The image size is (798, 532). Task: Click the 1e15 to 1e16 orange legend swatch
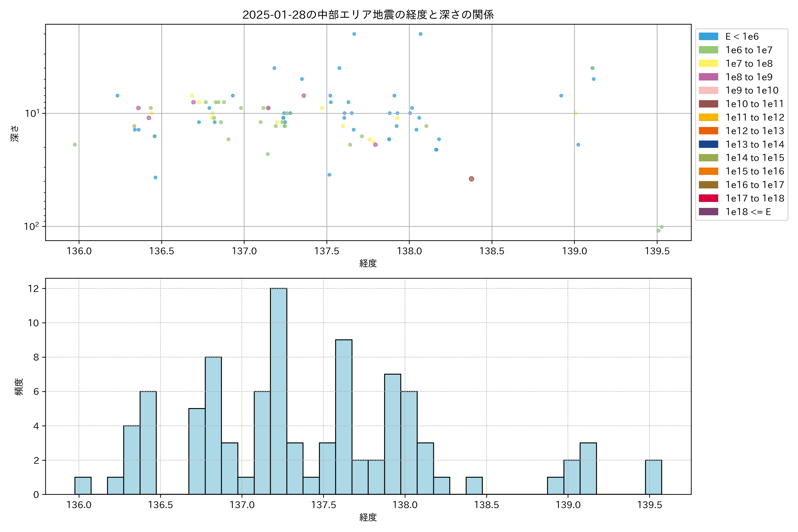[708, 171]
